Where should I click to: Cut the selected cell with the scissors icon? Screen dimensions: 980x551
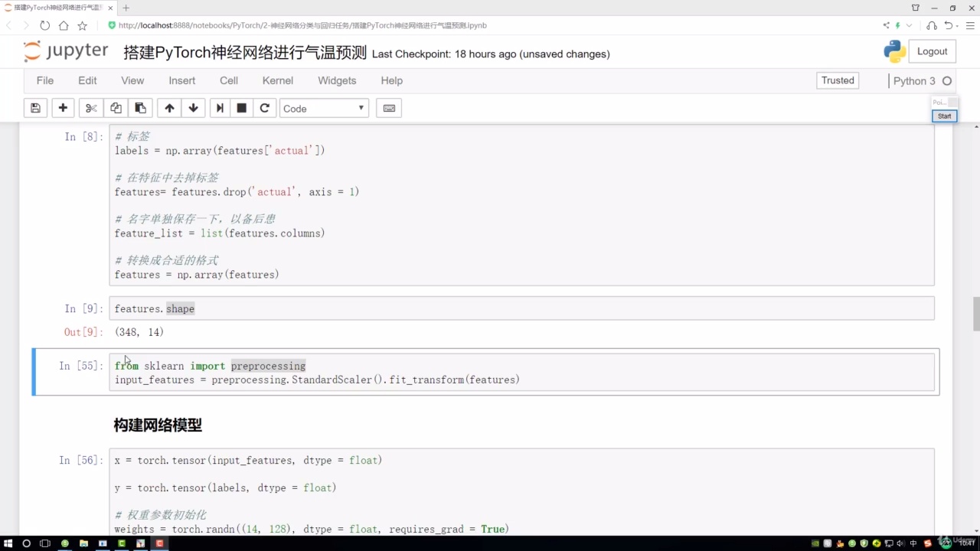click(90, 108)
